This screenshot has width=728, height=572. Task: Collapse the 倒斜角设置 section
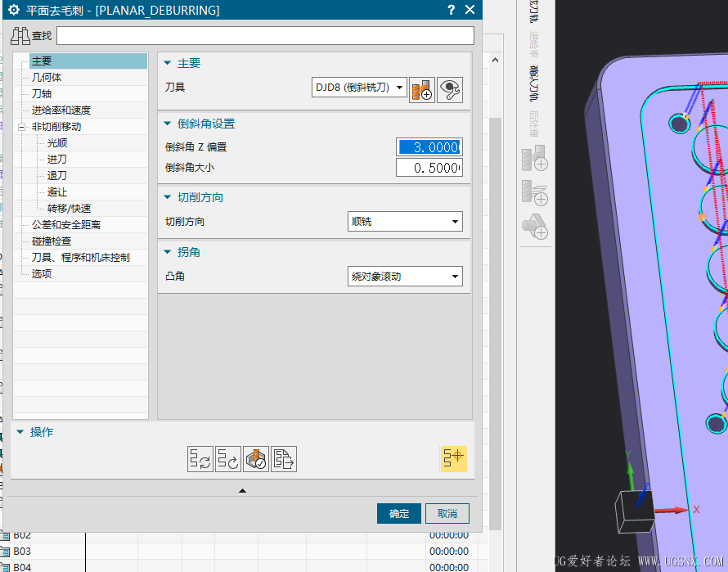click(x=168, y=124)
